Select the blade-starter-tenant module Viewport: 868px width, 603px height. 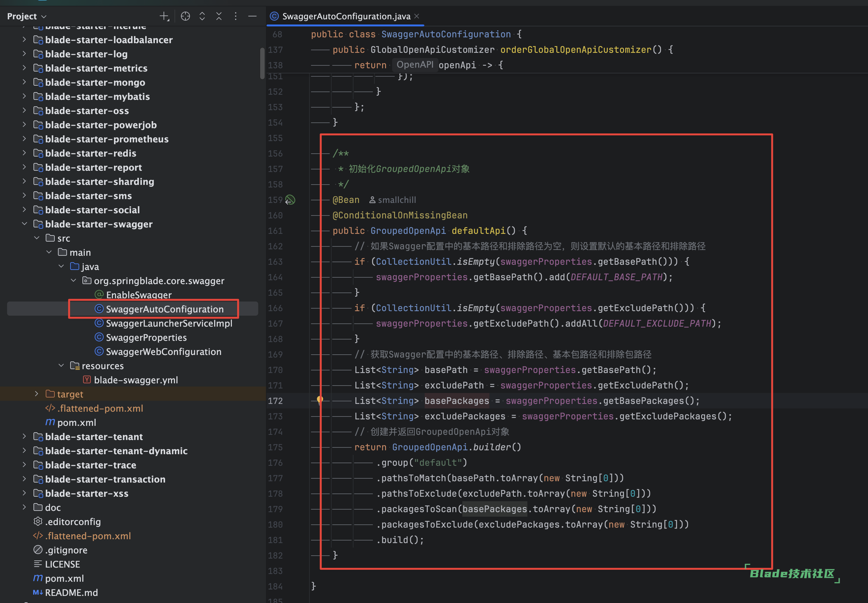[94, 437]
